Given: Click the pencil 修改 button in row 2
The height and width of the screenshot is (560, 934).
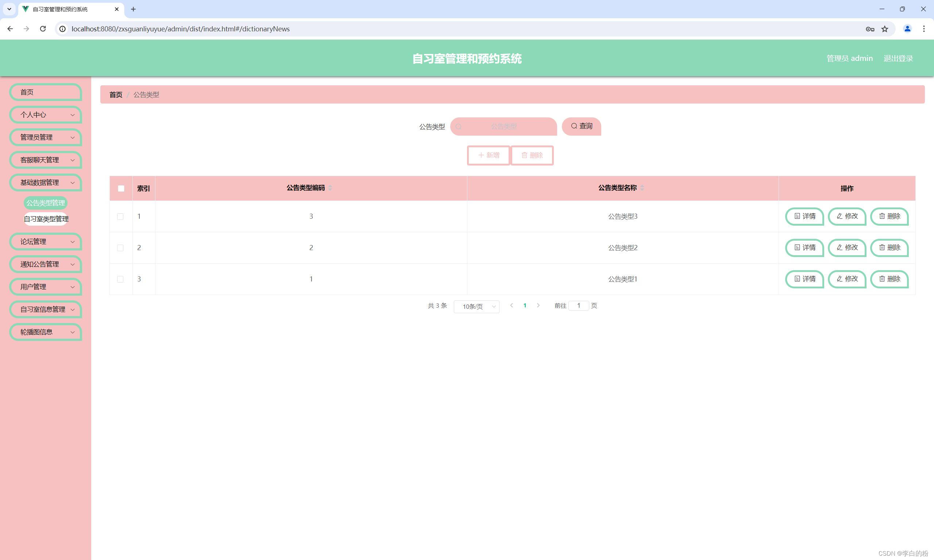Looking at the screenshot, I should tap(847, 248).
